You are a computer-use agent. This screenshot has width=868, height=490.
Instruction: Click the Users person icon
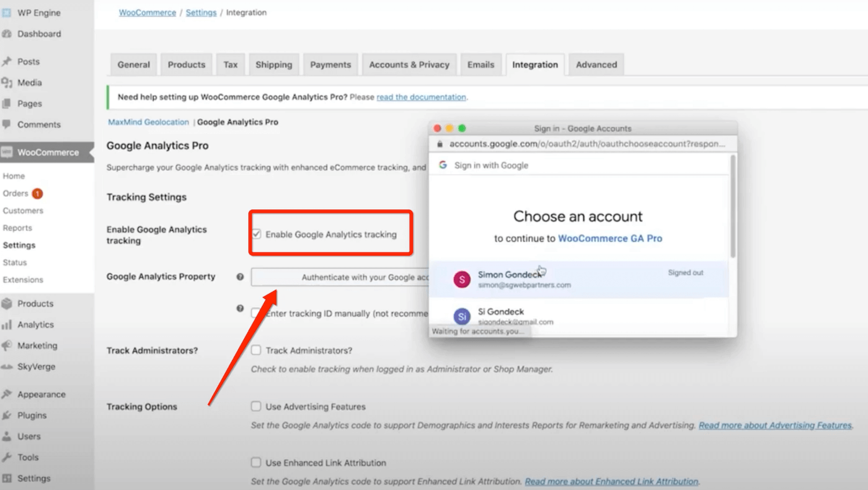coord(7,436)
